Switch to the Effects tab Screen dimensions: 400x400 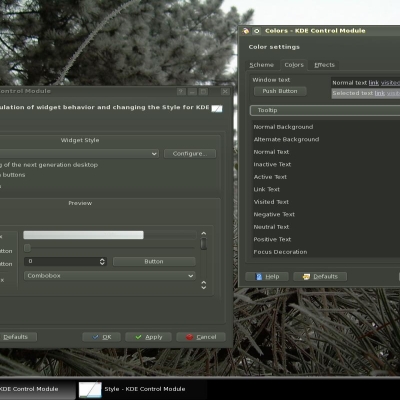pos(324,65)
